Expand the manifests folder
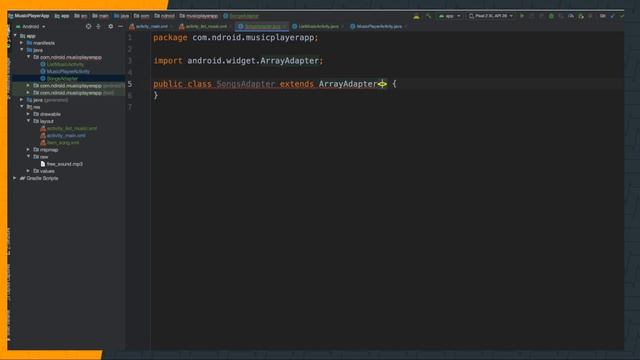Viewport: 640px width, 360px height. 22,43
